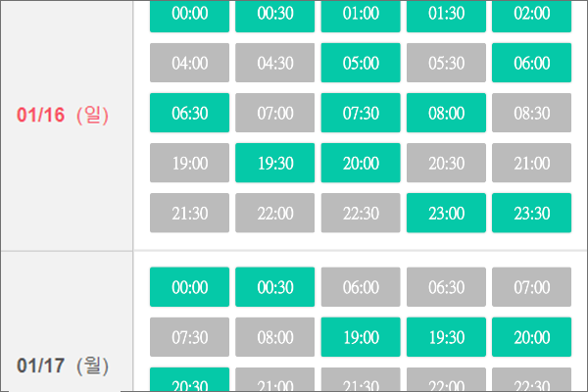Pick the 01:30 time slot
588x392 pixels.
click(445, 16)
